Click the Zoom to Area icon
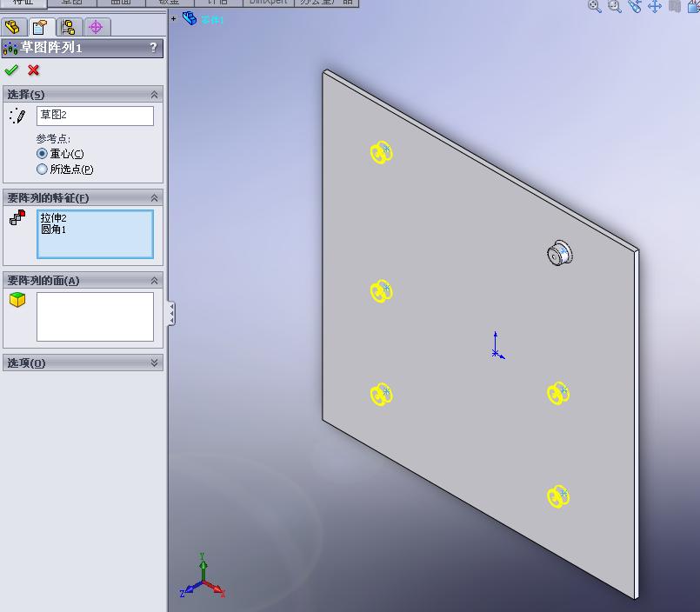This screenshot has width=700, height=612. click(615, 6)
